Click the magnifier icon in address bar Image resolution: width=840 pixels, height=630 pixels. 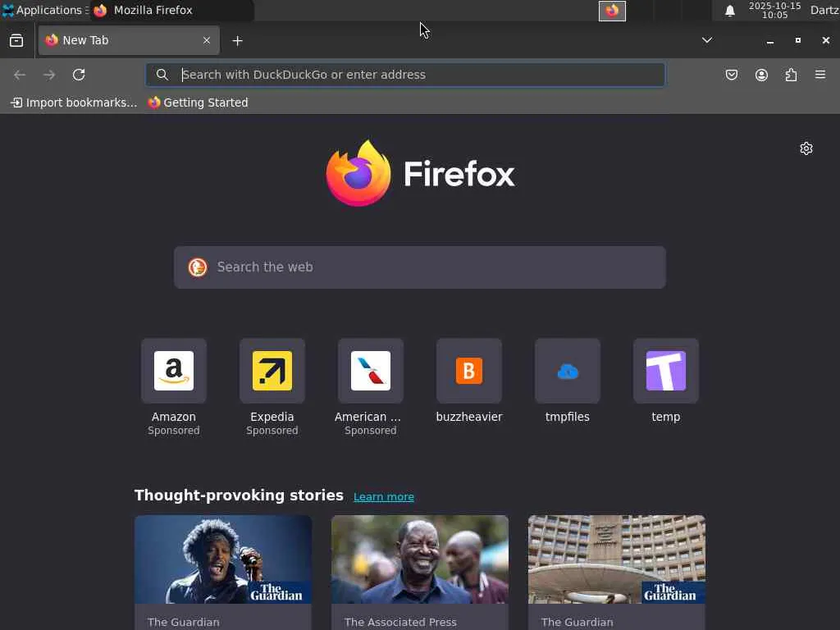point(162,75)
